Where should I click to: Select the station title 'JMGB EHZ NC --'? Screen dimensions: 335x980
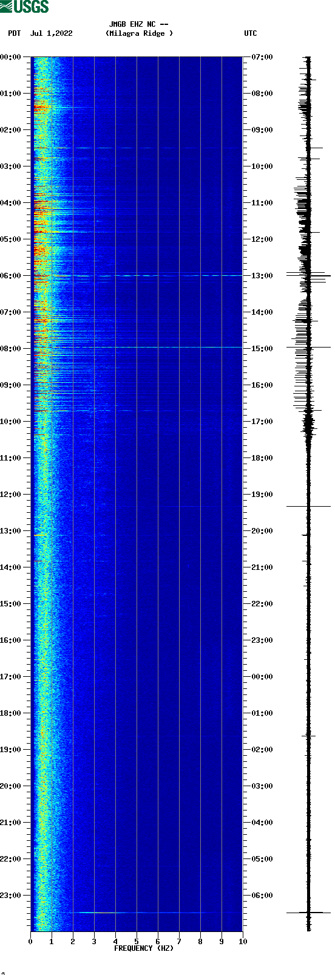tap(138, 24)
